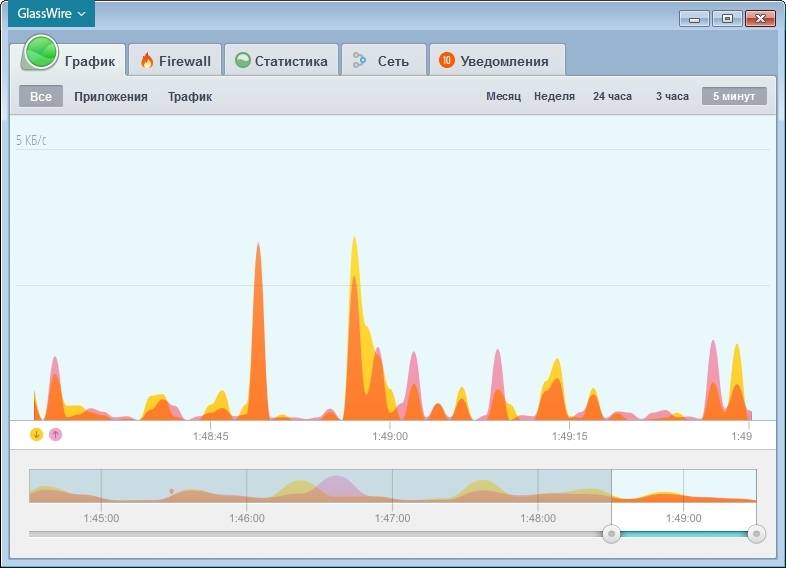Image resolution: width=786 pixels, height=568 pixels.
Task: Click the Firewall flame icon
Action: pyautogui.click(x=147, y=61)
